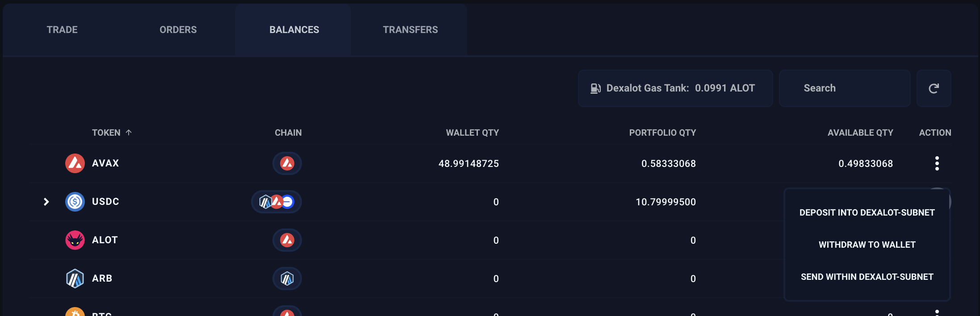Click Avalanche chain badge in ALOT row
This screenshot has height=316, width=980.
tap(287, 240)
